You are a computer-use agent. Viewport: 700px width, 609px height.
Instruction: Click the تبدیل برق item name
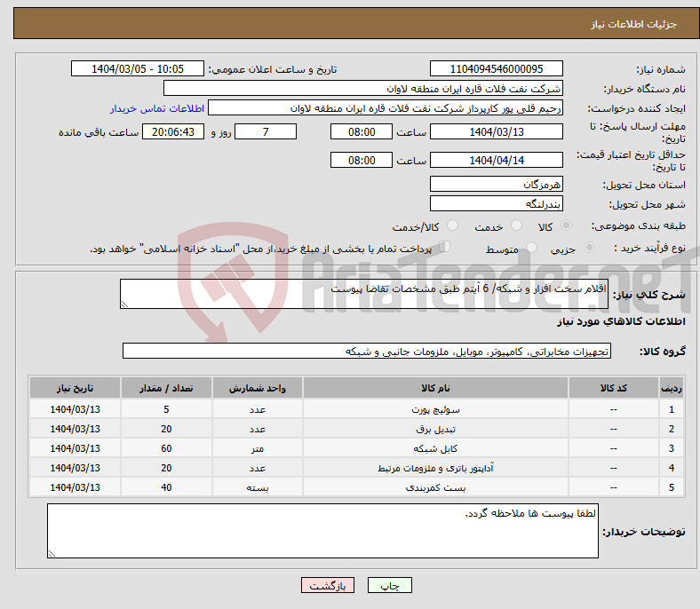435,429
